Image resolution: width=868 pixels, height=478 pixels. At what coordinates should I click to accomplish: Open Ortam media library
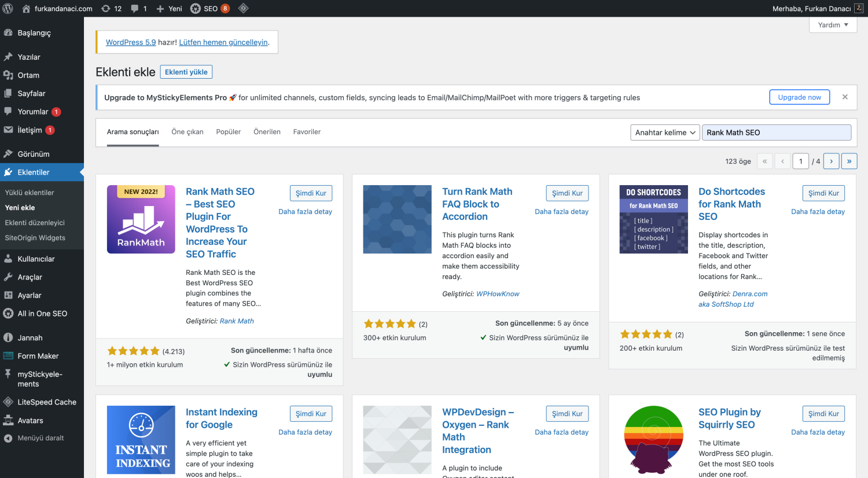point(42,75)
